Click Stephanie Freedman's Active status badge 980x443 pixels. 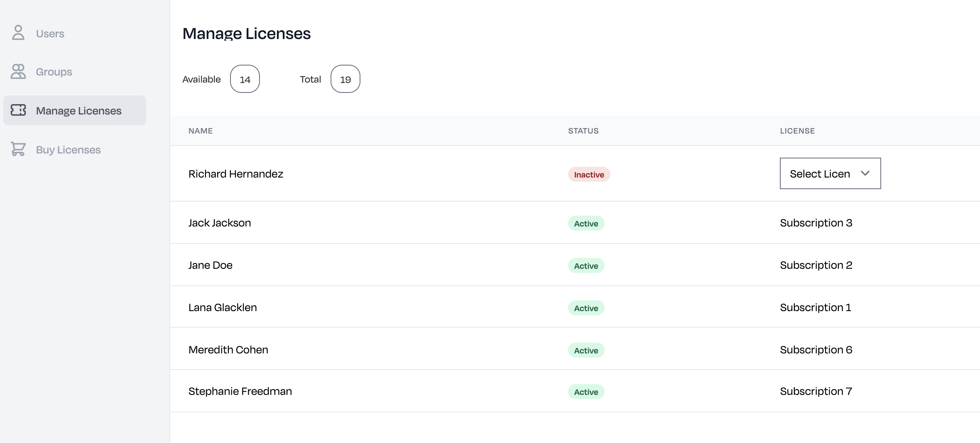click(586, 392)
